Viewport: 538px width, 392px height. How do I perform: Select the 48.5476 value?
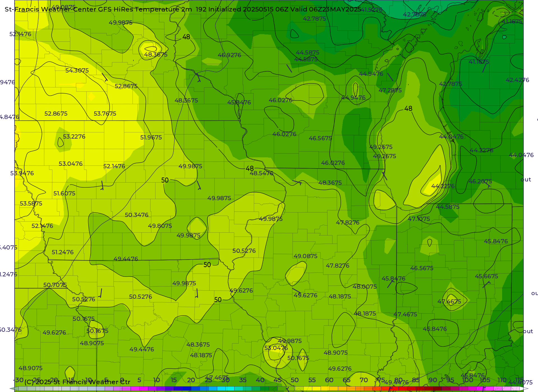click(261, 173)
